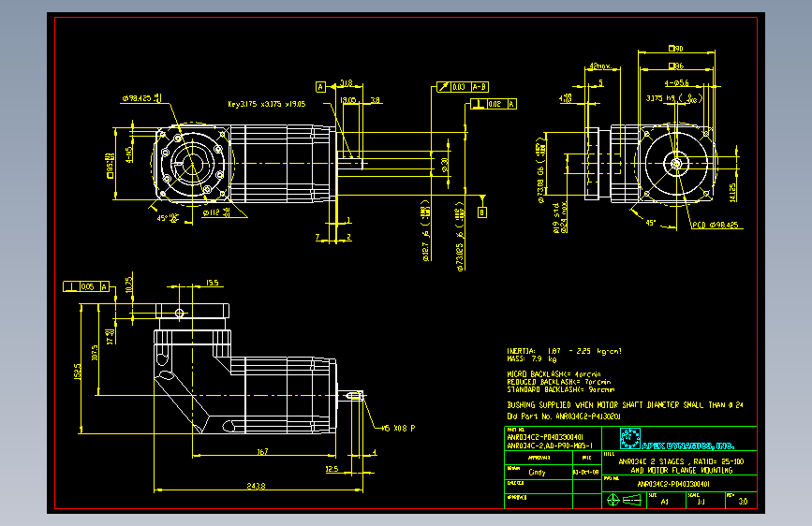Click the 167 length dimension
Screen dimensions: 812x526
262,452
